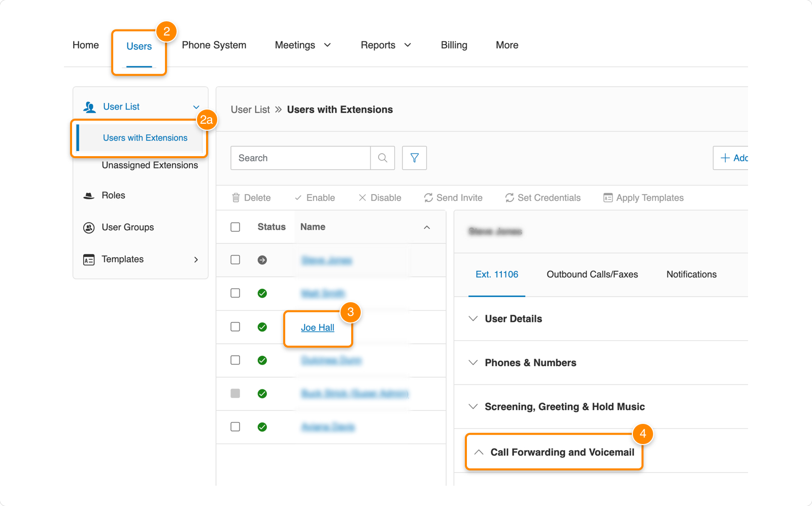Click the Set Credentials icon

click(x=509, y=198)
